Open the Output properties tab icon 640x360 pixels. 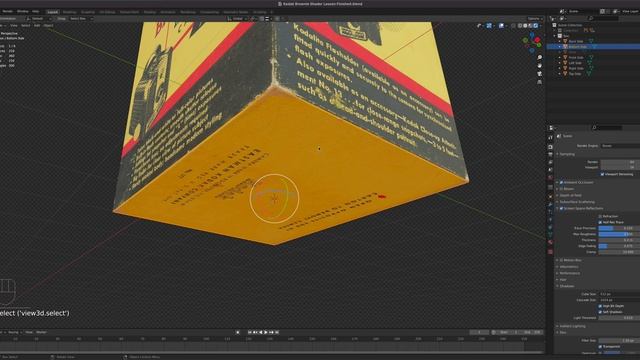[x=550, y=155]
